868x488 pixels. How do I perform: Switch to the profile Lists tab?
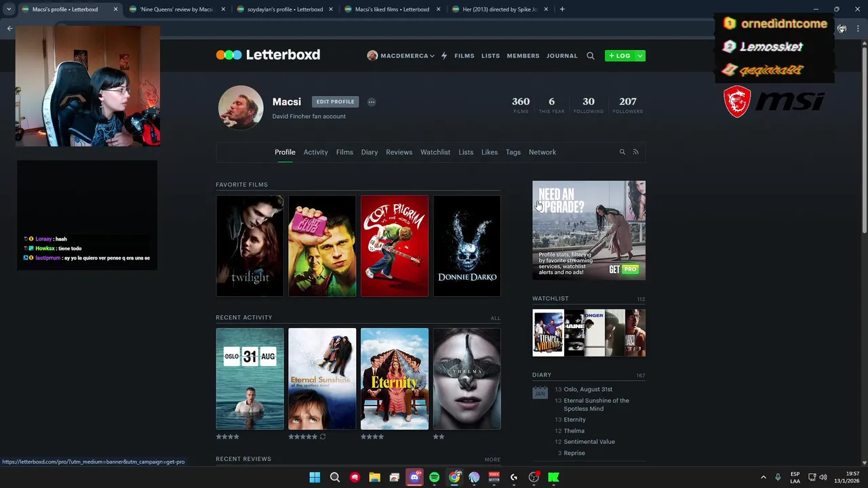coord(466,152)
